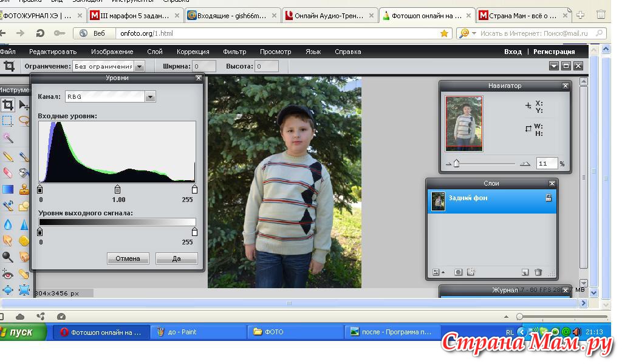Open layer styles icon in Layers panel
This screenshot has width=622, height=364.
pyautogui.click(x=471, y=272)
